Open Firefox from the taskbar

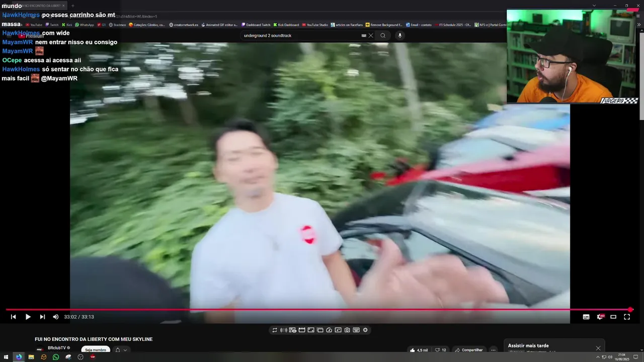pos(19,357)
